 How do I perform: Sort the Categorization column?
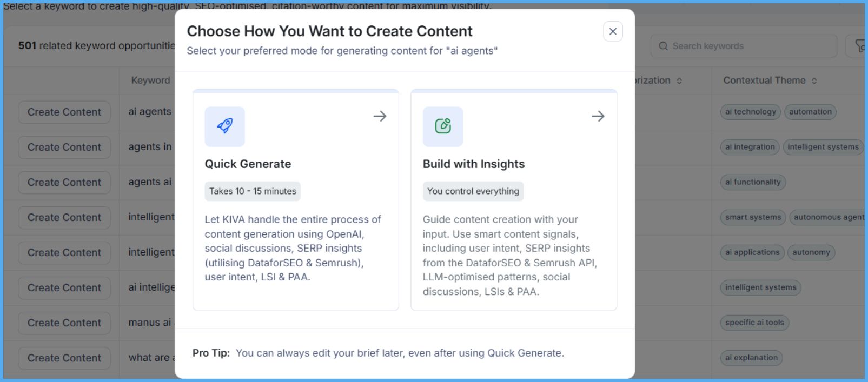679,80
